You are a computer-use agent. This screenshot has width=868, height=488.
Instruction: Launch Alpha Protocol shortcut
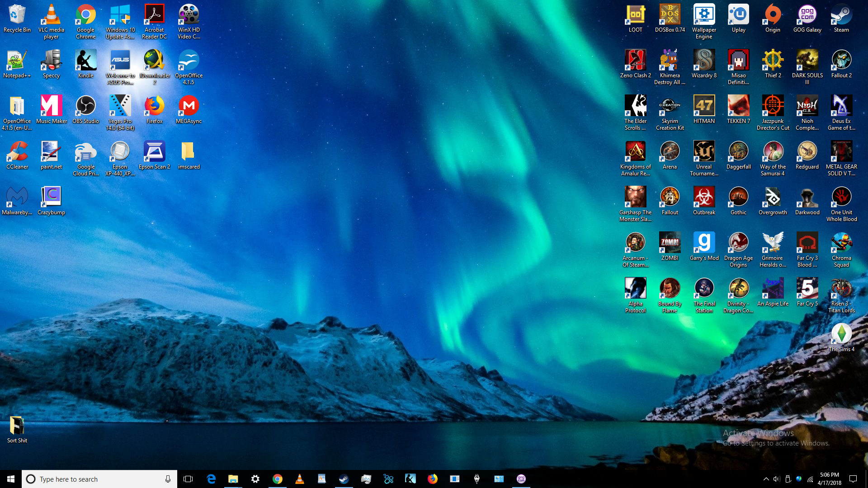coord(636,296)
